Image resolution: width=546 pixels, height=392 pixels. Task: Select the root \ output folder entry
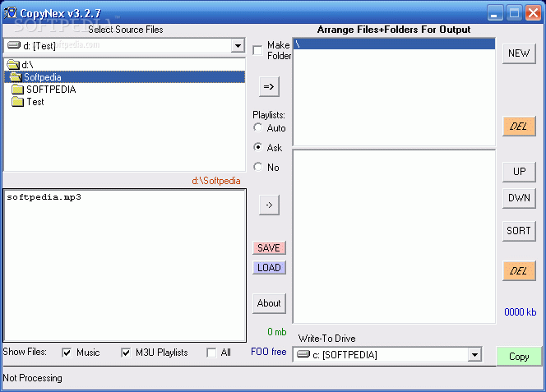394,44
